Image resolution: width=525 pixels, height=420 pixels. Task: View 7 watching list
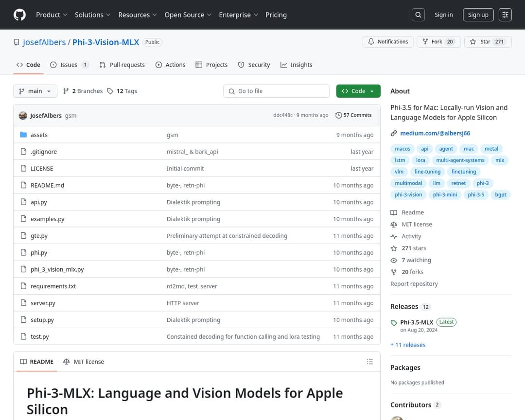click(x=416, y=260)
